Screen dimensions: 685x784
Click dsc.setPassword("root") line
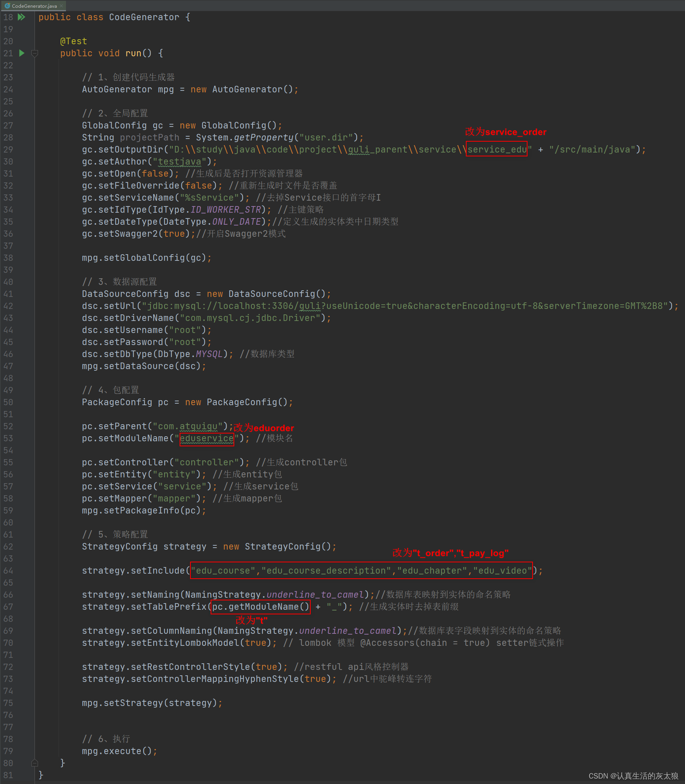(x=147, y=342)
